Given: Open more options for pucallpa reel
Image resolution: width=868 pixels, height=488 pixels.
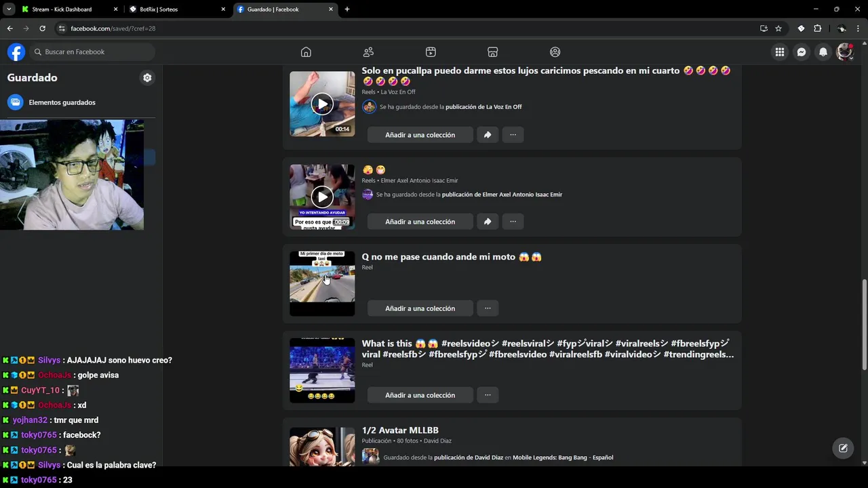Looking at the screenshot, I should click(513, 135).
